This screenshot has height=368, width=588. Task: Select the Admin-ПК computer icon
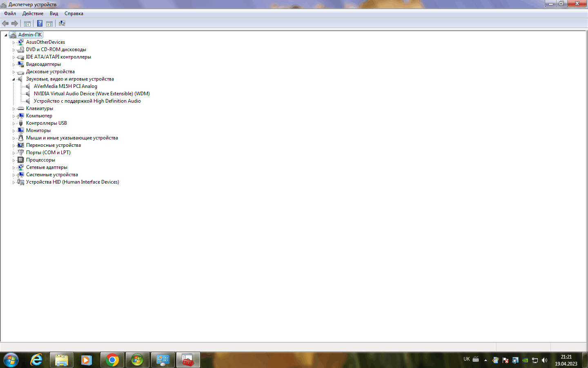[x=13, y=35]
